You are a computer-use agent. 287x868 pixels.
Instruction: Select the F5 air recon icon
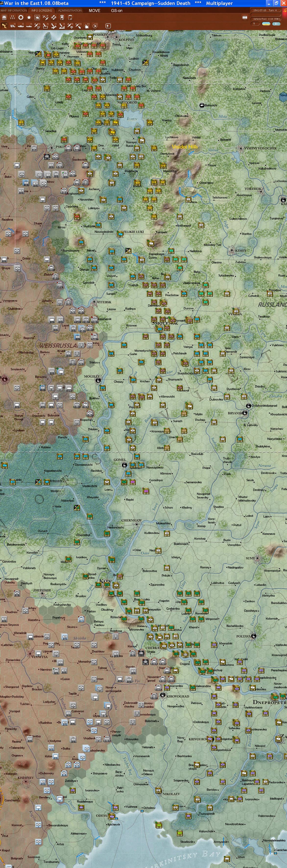pos(37,26)
